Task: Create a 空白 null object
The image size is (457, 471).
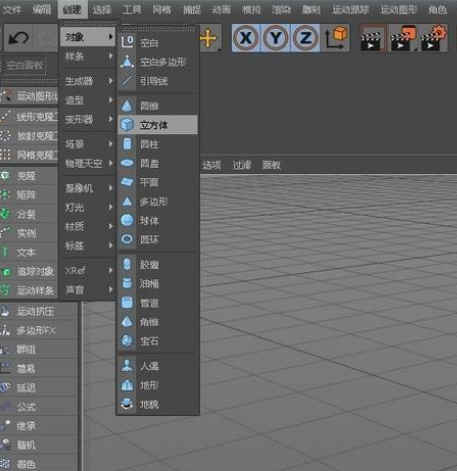Action: 158,42
